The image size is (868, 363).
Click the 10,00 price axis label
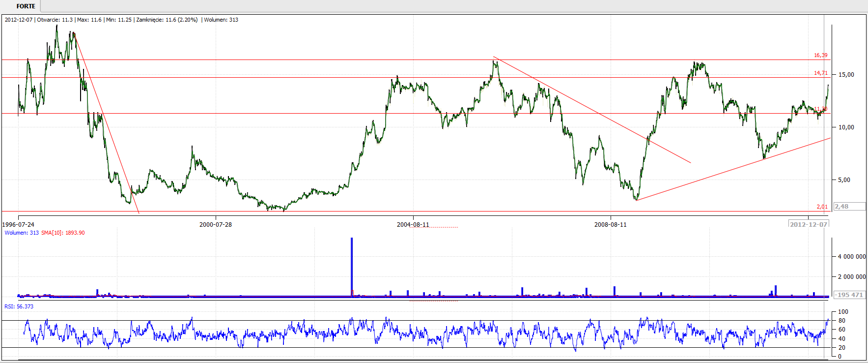tap(846, 127)
